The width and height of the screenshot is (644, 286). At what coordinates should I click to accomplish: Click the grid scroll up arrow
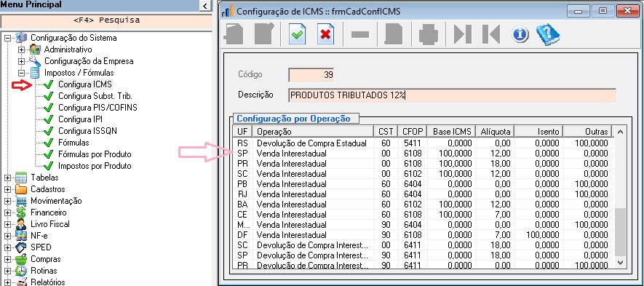[620, 132]
